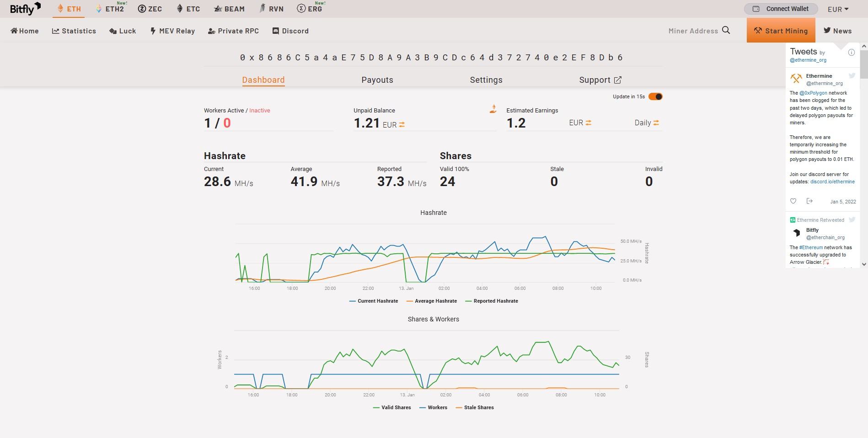Open the @0xPolygon mention link

(813, 93)
